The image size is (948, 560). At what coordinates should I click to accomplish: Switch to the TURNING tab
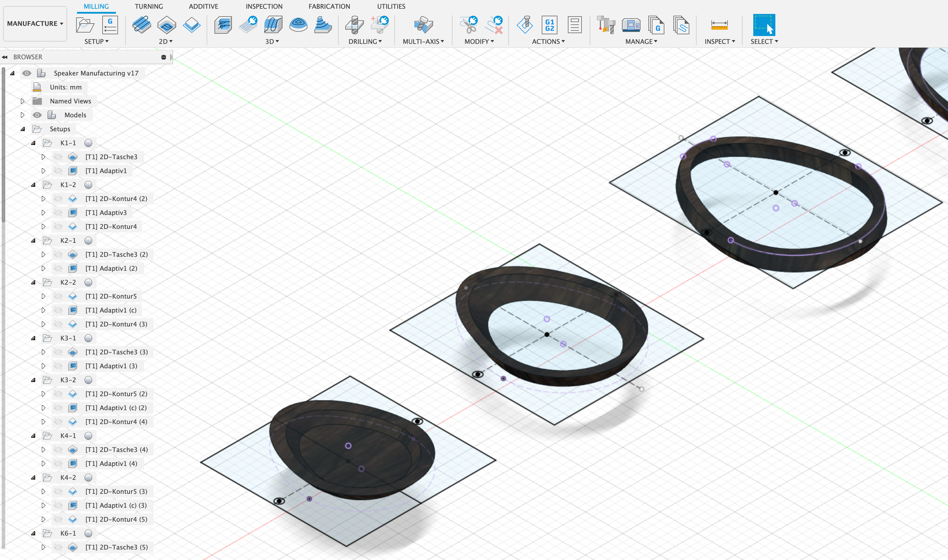[149, 6]
